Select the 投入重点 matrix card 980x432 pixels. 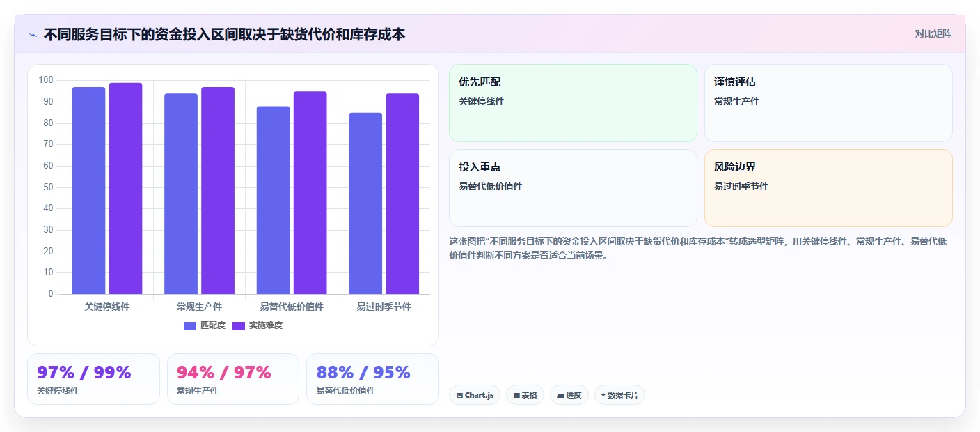(x=573, y=188)
